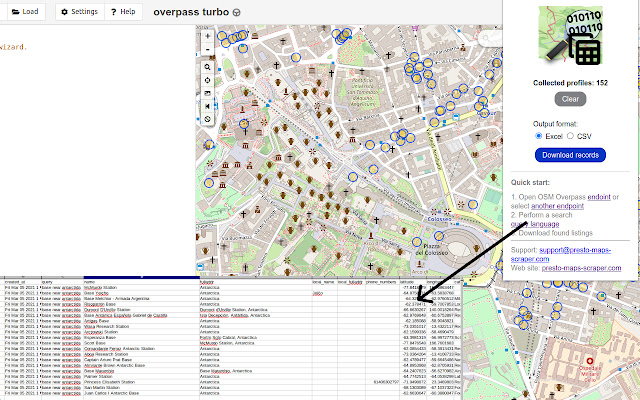
Task: Click Download records button
Action: click(570, 155)
